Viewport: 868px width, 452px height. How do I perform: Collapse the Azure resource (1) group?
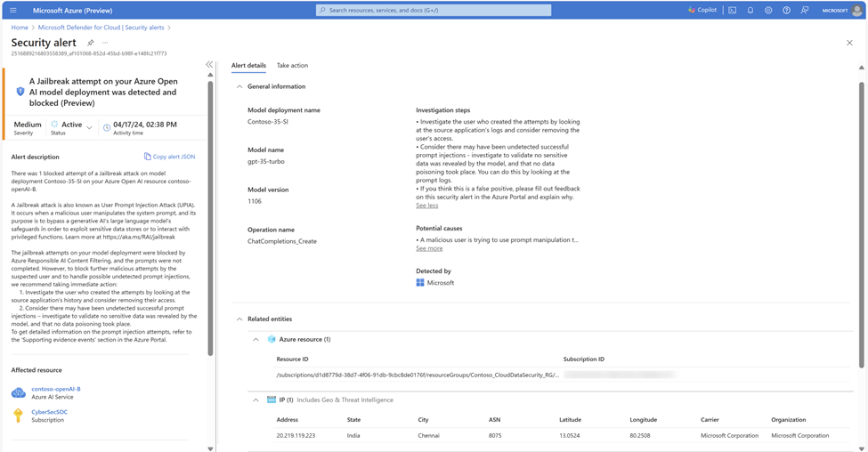pyautogui.click(x=256, y=339)
